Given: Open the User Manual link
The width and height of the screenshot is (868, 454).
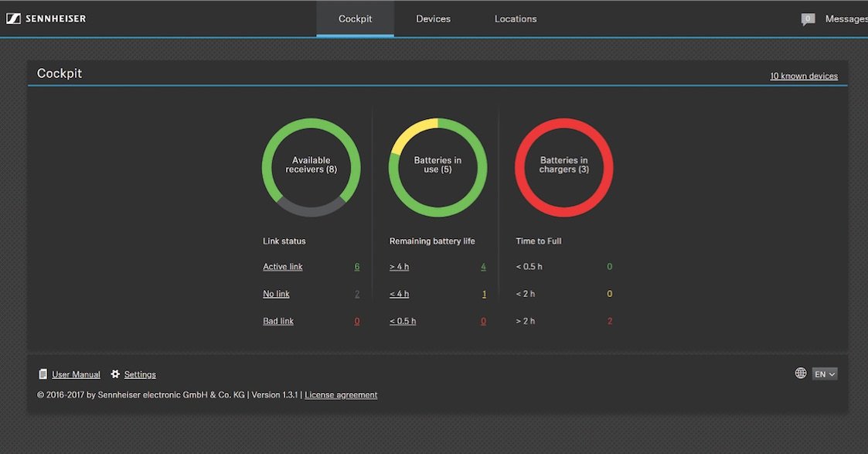Looking at the screenshot, I should [x=76, y=374].
